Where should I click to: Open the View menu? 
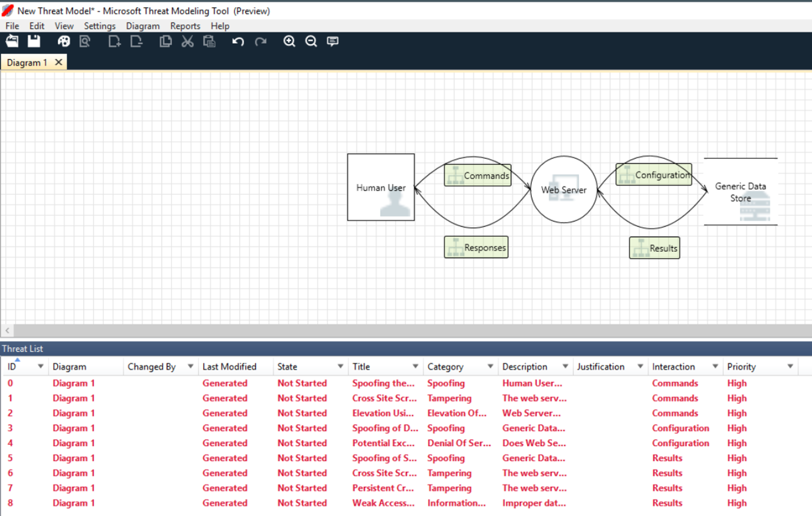[x=64, y=26]
